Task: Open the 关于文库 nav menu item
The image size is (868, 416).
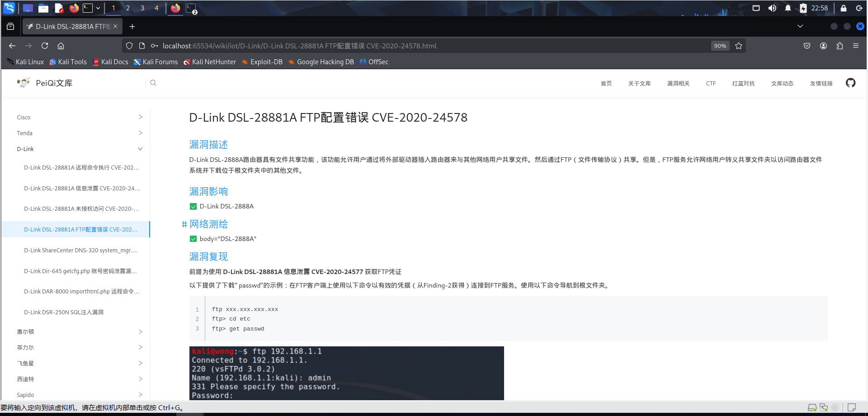Action: [639, 83]
